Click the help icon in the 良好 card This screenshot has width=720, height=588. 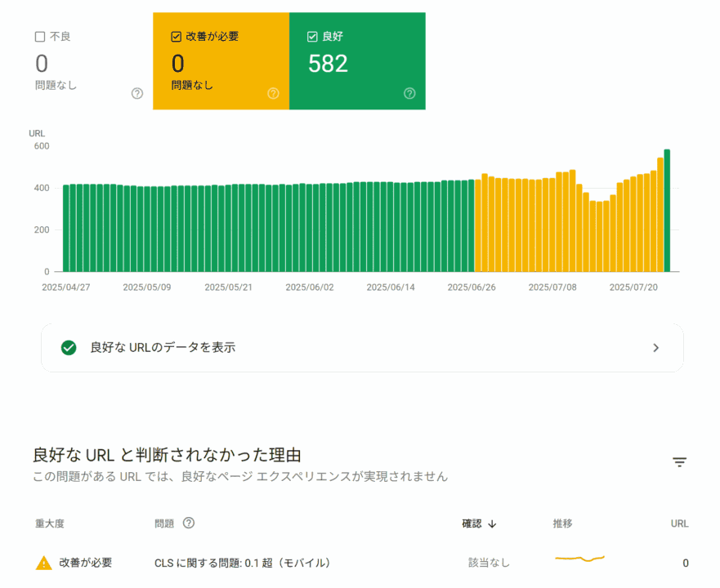(409, 93)
